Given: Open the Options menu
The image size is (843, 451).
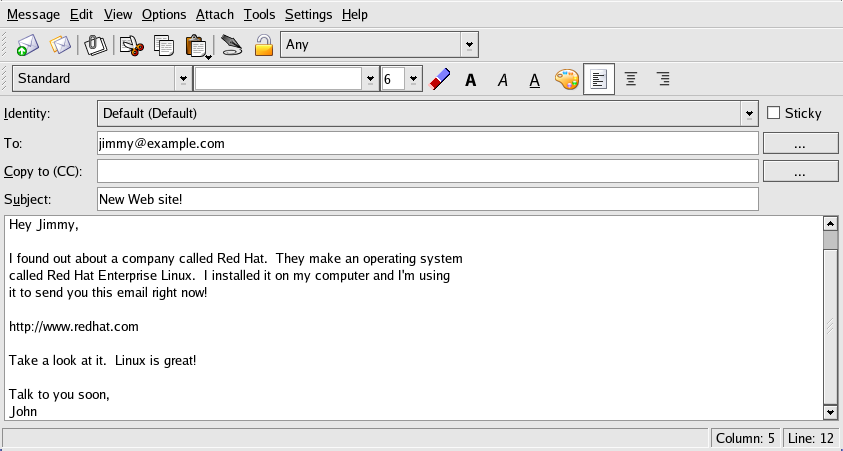Looking at the screenshot, I should [164, 14].
